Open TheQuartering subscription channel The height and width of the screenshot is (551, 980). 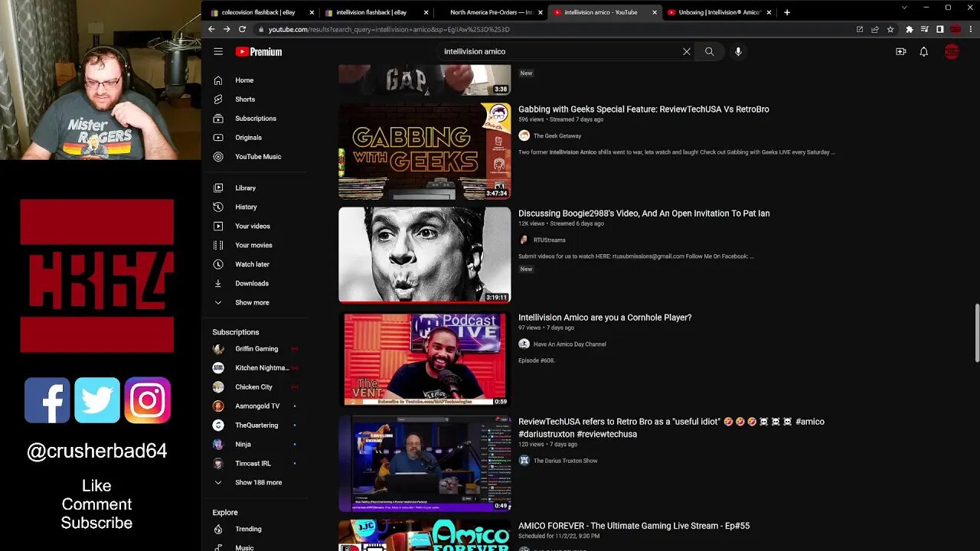(x=256, y=425)
